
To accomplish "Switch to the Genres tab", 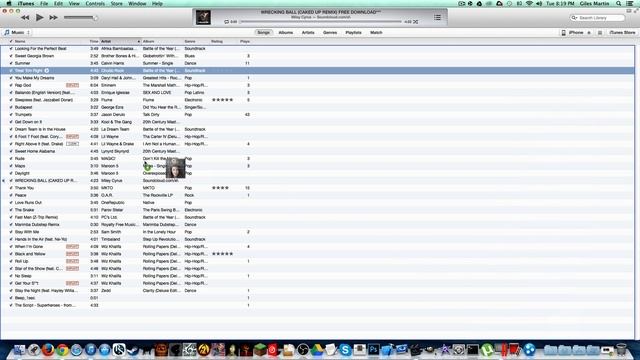I will [x=330, y=32].
